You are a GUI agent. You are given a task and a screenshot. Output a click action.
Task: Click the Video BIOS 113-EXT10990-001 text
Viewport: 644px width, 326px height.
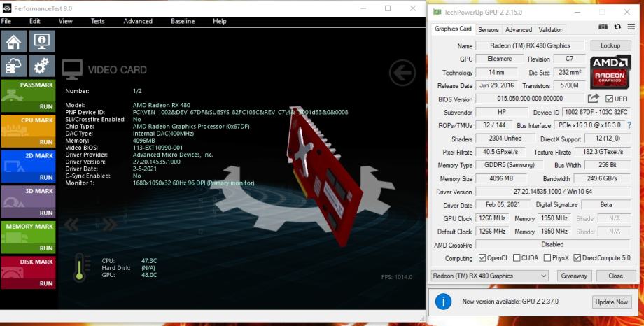[x=157, y=148]
